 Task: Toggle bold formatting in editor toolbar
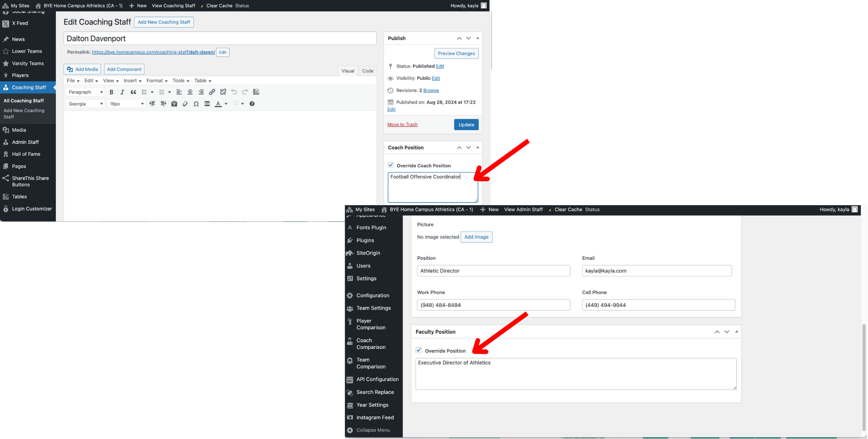coord(111,92)
